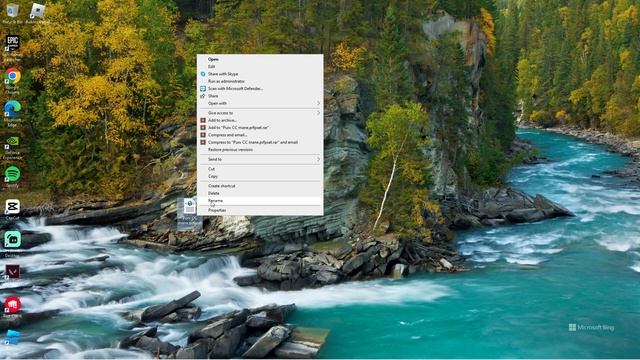
Task: Select the blue desktop icon at the bottom left
Action: [x=13, y=337]
